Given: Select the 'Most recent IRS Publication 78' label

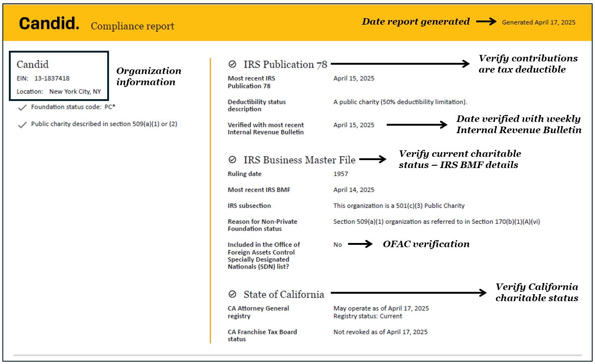Looking at the screenshot, I should [x=252, y=82].
